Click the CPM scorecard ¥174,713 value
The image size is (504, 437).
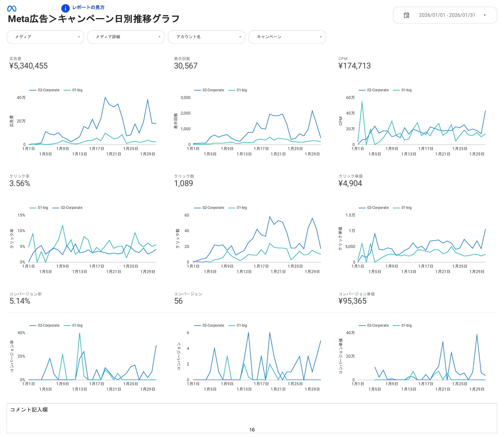[354, 66]
